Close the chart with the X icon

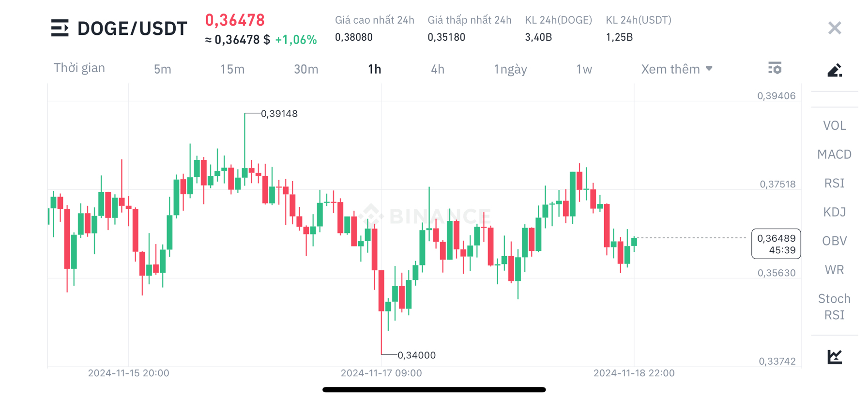[x=834, y=28]
